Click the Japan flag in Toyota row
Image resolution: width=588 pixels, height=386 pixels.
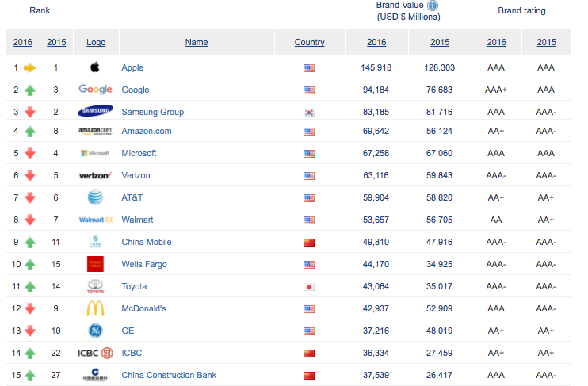(309, 286)
